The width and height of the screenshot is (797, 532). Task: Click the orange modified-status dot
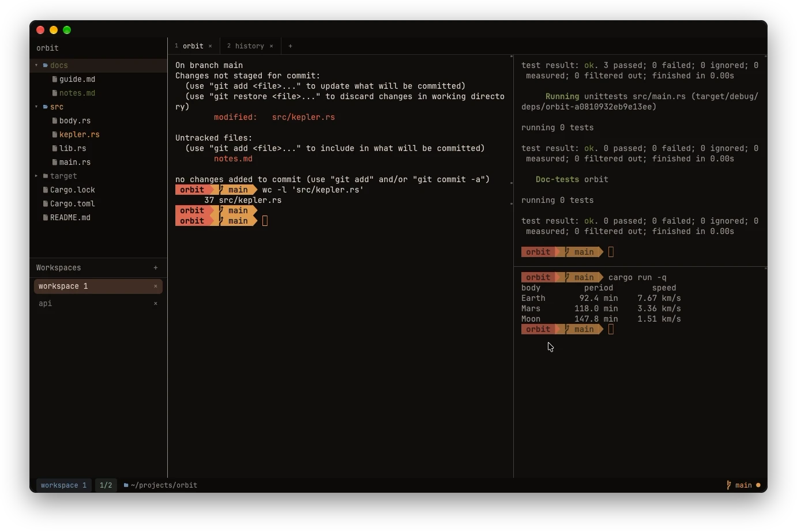click(758, 485)
